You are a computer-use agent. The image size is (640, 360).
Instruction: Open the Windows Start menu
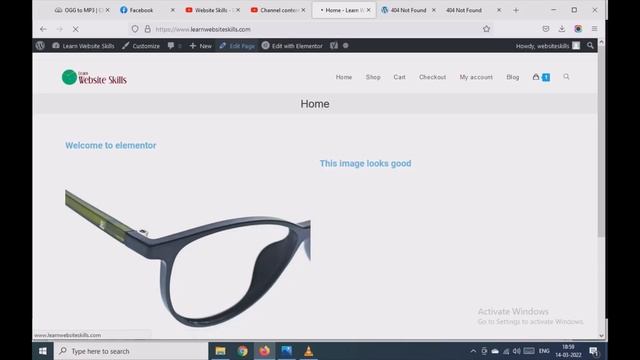42,351
